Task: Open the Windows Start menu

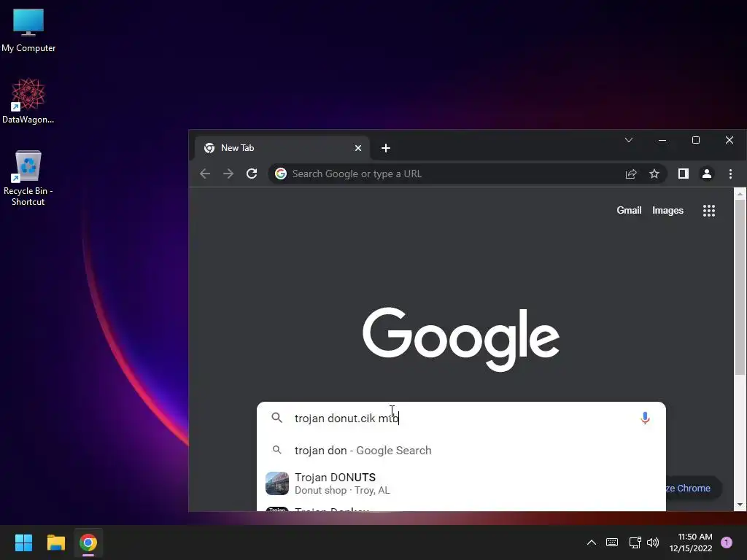Action: (23, 542)
